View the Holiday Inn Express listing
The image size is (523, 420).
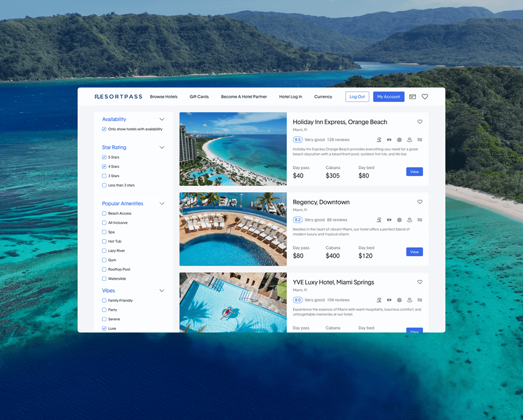[414, 172]
